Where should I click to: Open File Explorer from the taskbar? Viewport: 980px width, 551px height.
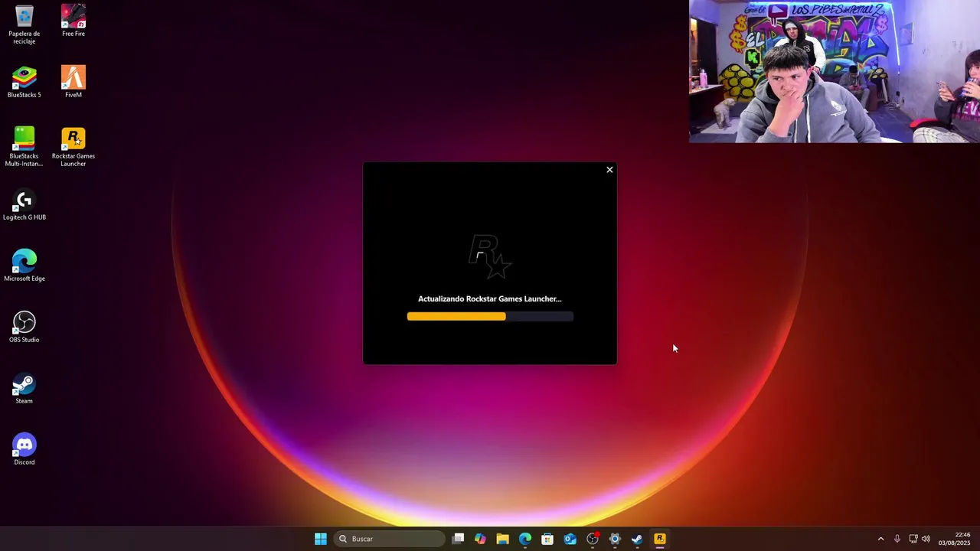tap(502, 539)
